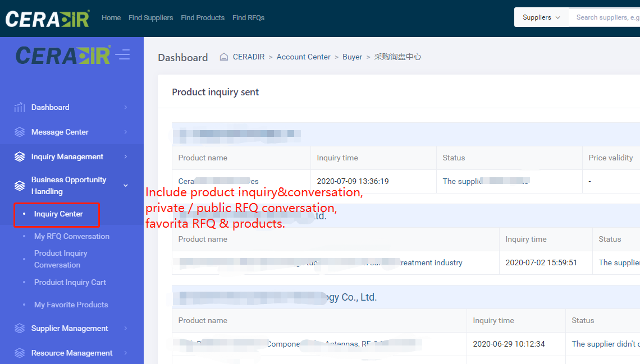Viewport: 640px width, 364px height.
Task: Click in the search suppliers input field
Action: (604, 17)
